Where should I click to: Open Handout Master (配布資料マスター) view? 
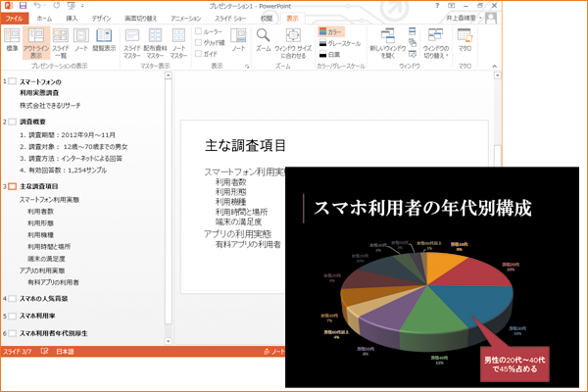coord(155,43)
